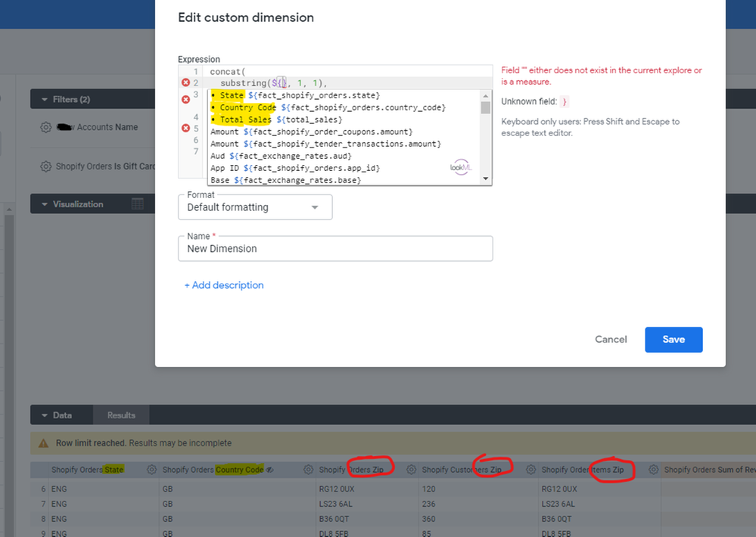Click Shopify Orders State column header

point(88,470)
